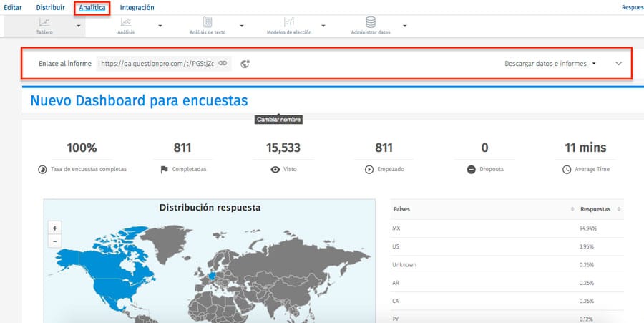Click the completion rate pie icon
Screen dimensions: 644x323
pos(42,170)
